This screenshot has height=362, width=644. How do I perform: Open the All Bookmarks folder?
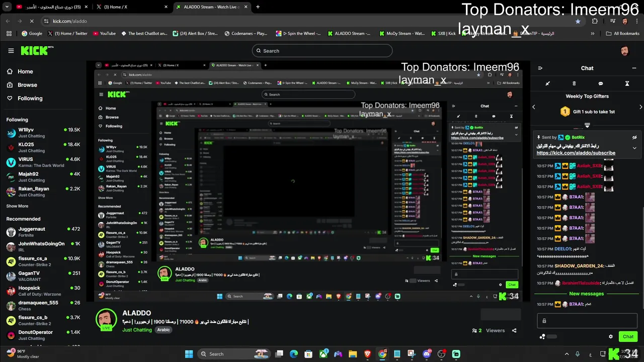[x=623, y=34]
